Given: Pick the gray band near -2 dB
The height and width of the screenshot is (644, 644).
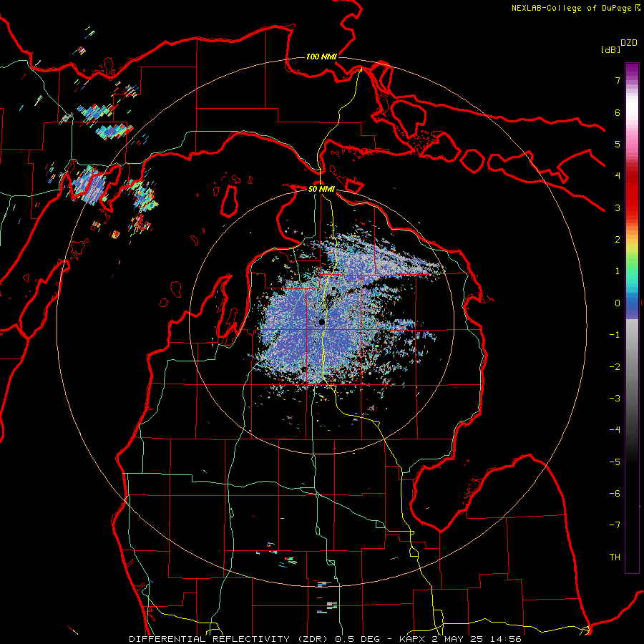Looking at the screenshot, I should point(632,367).
